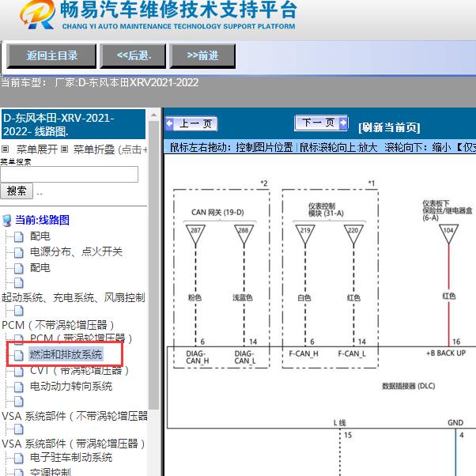Click the sidebar scrollbar up arrow
This screenshot has width=476, height=476.
(154, 115)
